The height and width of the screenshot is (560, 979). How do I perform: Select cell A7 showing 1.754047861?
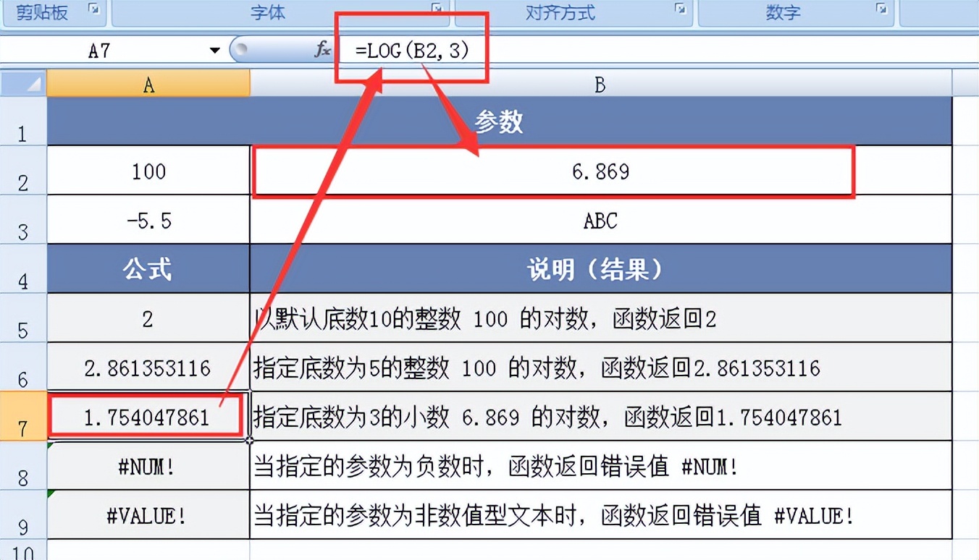point(148,417)
